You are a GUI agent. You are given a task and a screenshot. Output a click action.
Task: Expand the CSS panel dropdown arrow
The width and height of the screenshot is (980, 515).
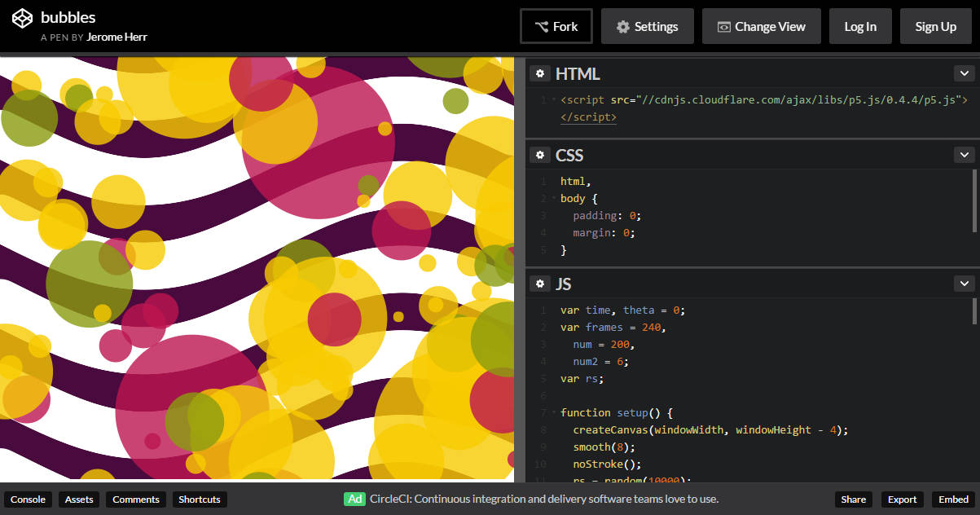pos(964,155)
